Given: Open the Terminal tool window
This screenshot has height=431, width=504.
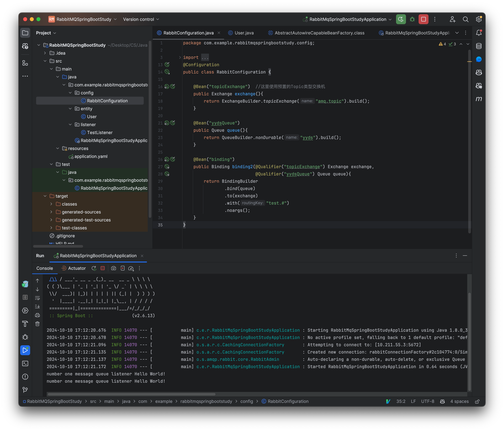Looking at the screenshot, I should click(x=25, y=363).
